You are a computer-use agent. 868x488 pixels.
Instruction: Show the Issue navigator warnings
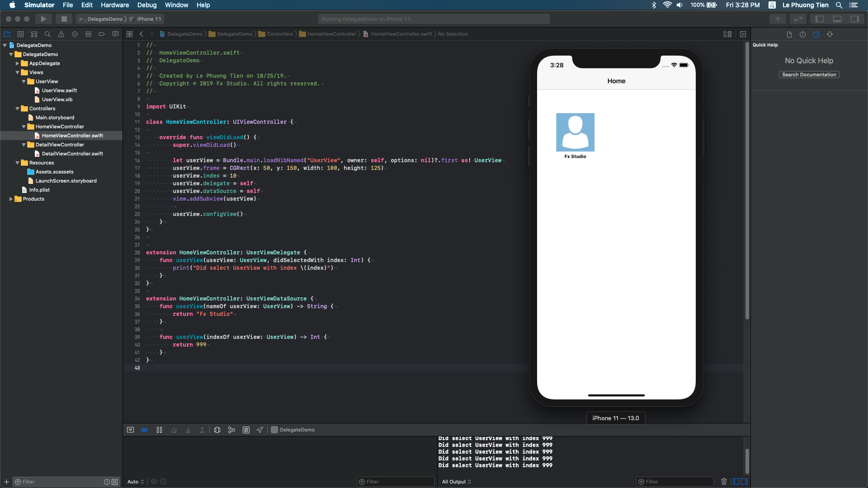[61, 34]
